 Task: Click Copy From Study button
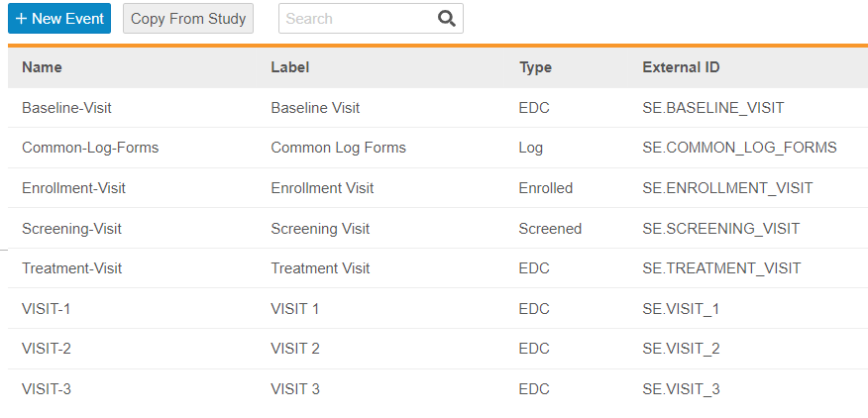coord(188,19)
